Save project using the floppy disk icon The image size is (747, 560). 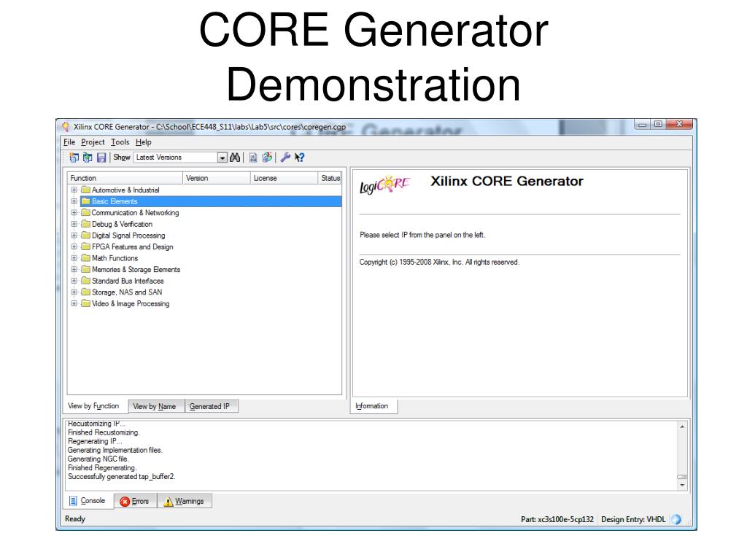point(101,157)
